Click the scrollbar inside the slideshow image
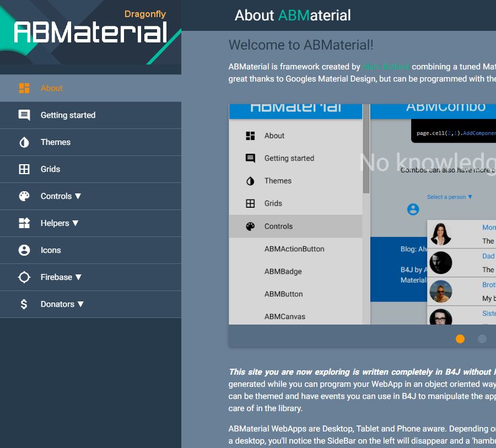 (x=366, y=149)
